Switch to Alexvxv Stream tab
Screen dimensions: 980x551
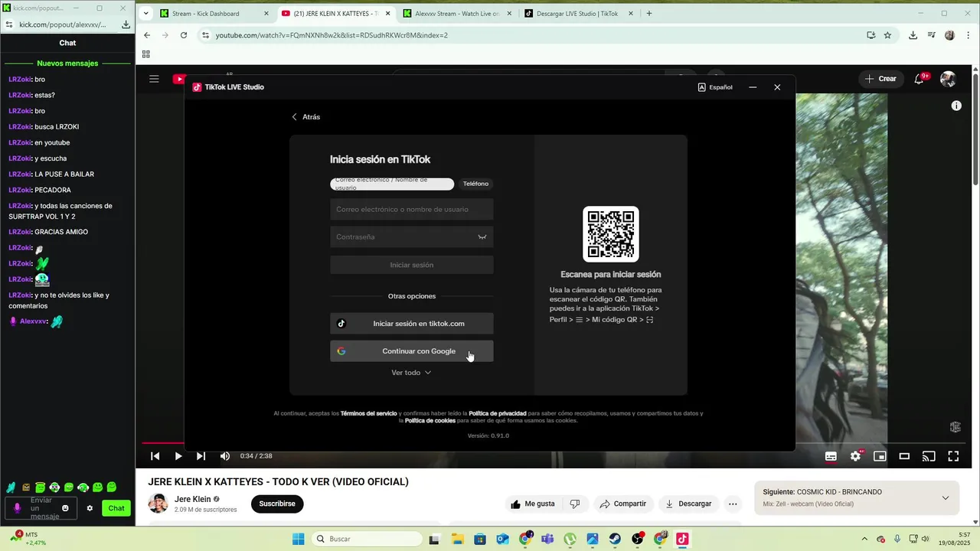[456, 14]
